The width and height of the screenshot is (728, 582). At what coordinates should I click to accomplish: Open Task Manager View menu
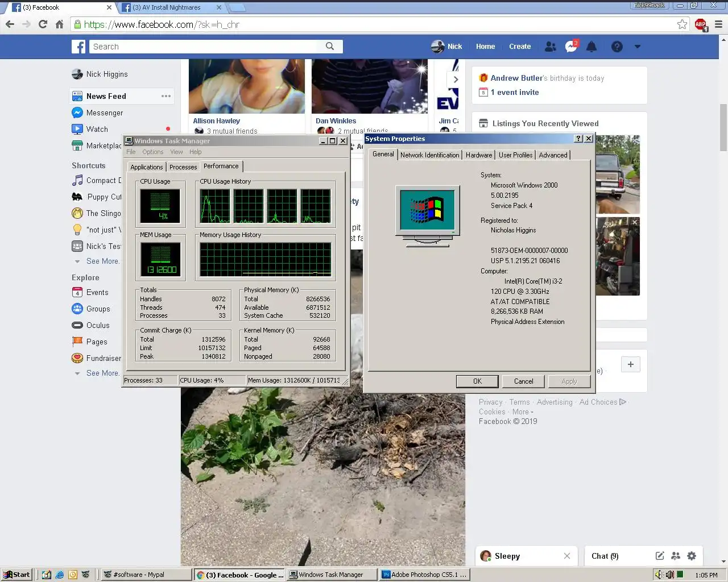point(176,152)
